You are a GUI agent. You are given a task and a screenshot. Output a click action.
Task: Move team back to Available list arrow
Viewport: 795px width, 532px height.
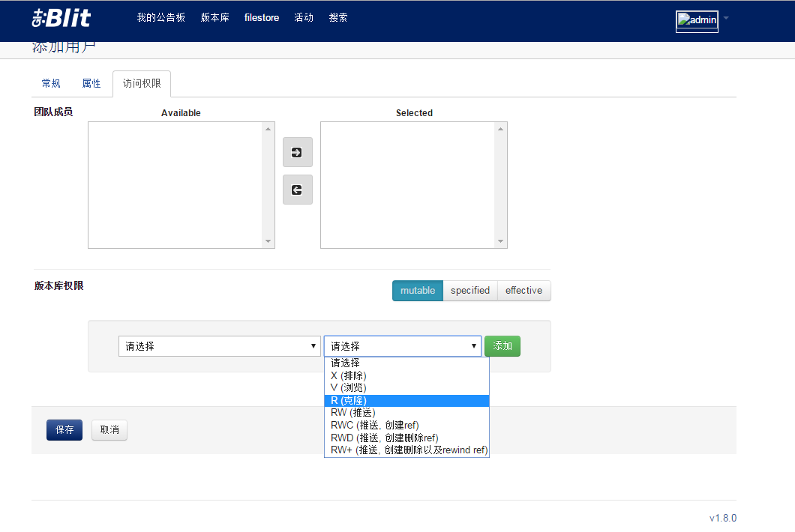(298, 190)
